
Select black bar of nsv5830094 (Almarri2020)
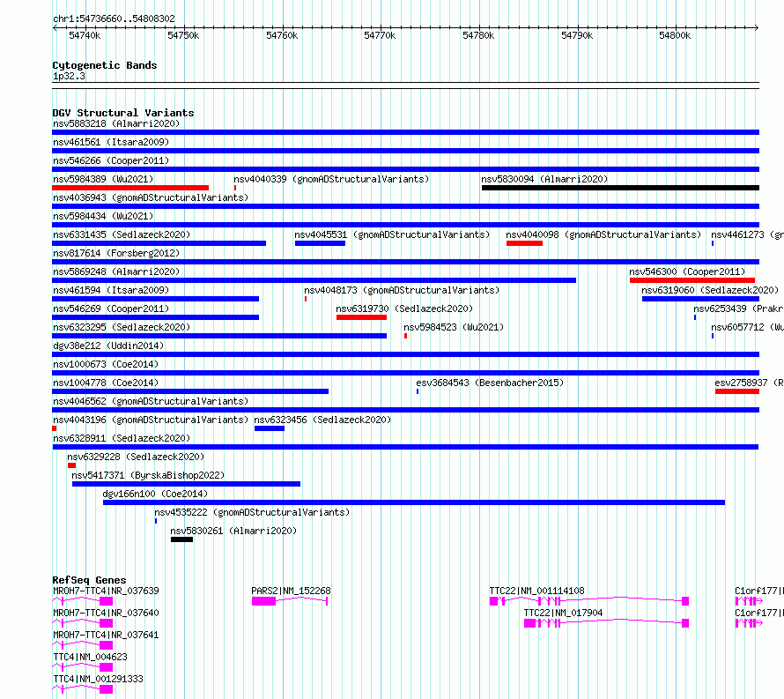620,188
